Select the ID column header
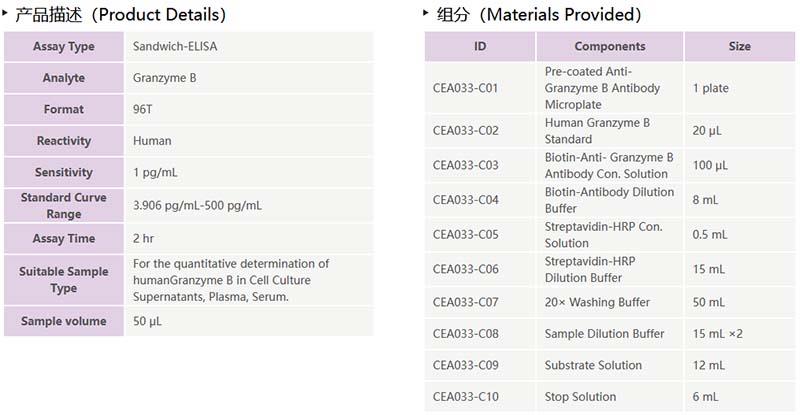The image size is (800, 415). pos(480,47)
